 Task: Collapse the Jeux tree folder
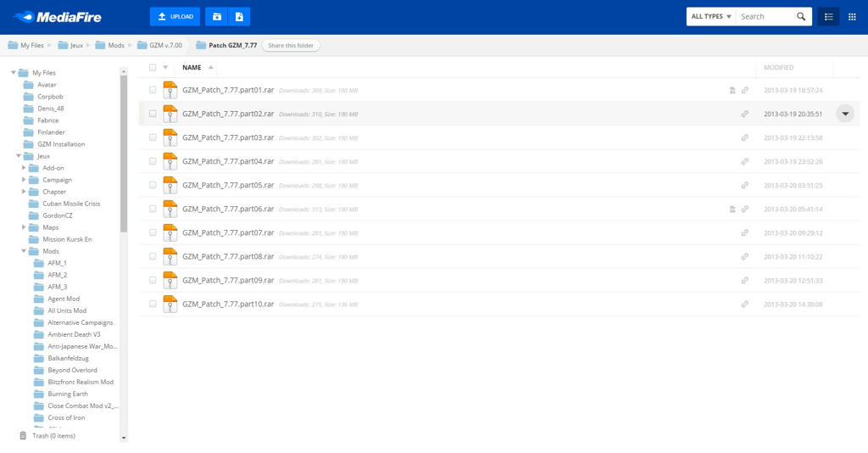19,156
